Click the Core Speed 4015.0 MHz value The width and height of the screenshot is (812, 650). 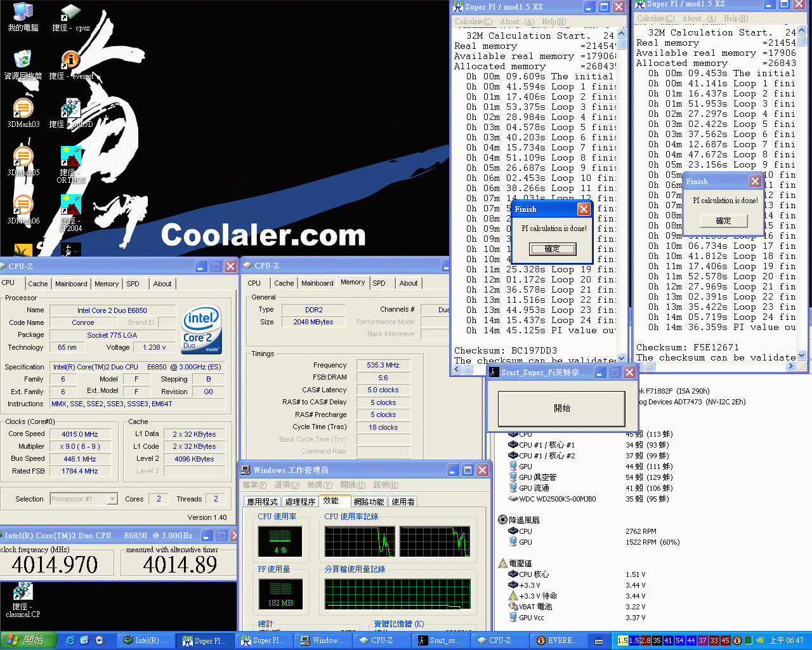pyautogui.click(x=80, y=434)
